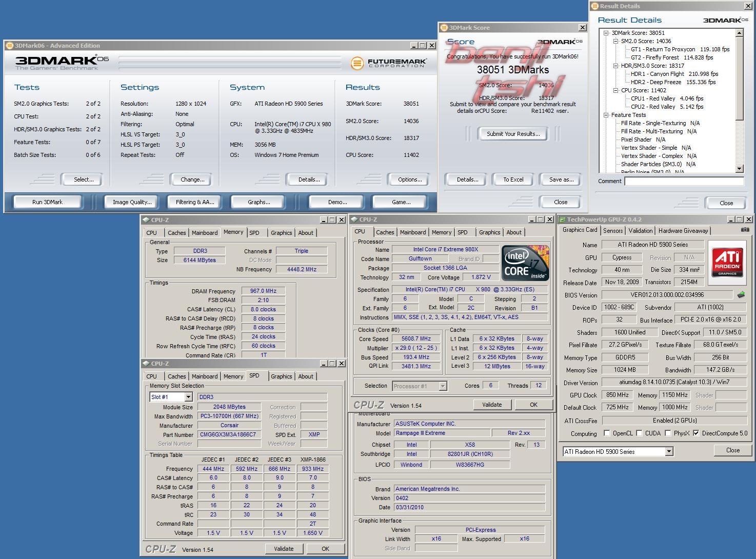Click the Filtering & AA button
Screen dimensions: 756x559
(x=195, y=202)
